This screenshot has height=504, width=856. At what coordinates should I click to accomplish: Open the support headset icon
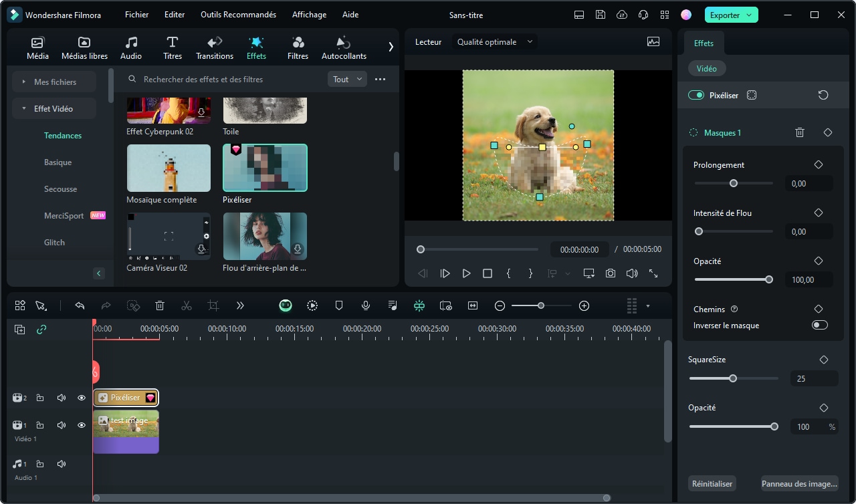[643, 15]
